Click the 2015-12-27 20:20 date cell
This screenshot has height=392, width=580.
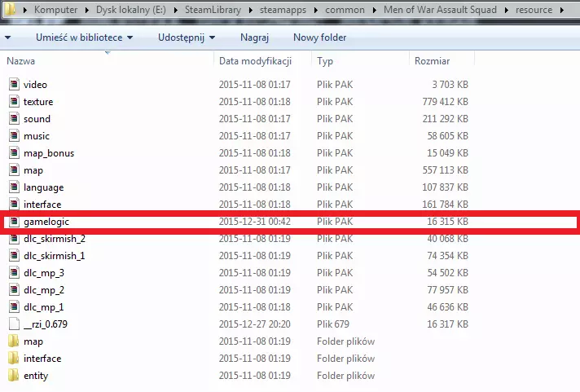(x=254, y=324)
